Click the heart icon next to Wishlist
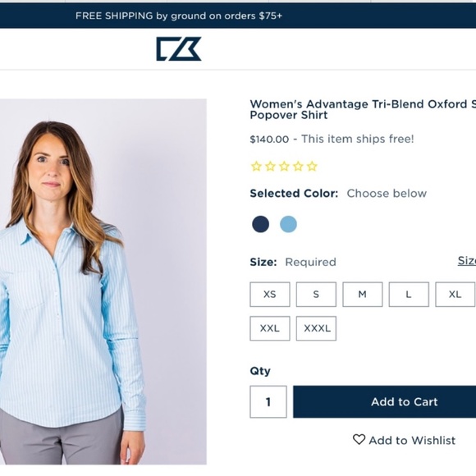Screen dimensions: 476x476 tap(359, 439)
